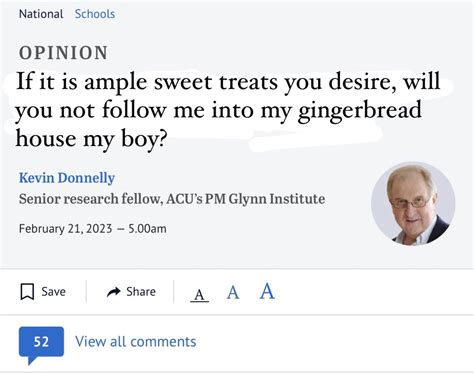Viewport: 474px width, 384px height.
Task: Select the smallest text size A
Action: 199,295
